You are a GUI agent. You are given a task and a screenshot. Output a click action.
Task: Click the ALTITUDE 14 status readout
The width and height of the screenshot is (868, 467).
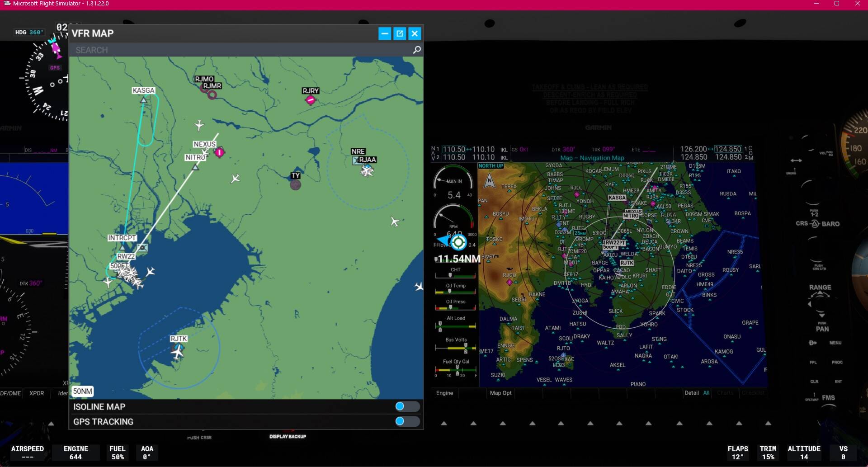tap(804, 453)
